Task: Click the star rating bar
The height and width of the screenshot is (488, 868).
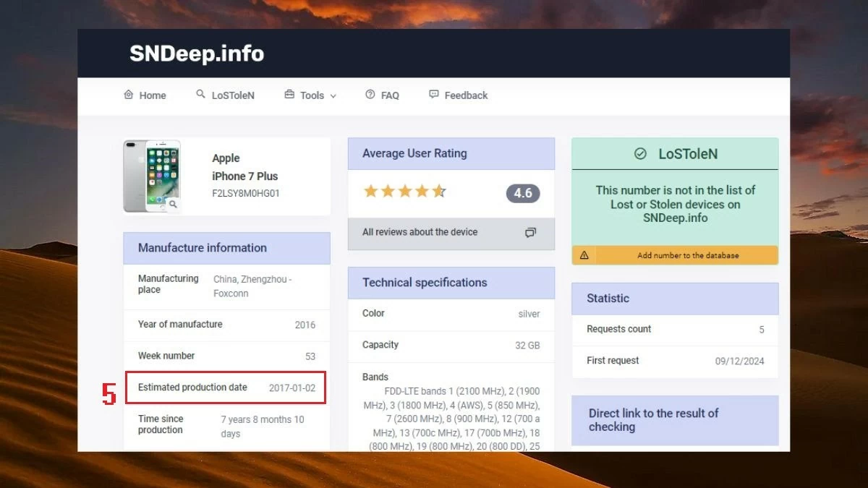Action: pos(404,192)
